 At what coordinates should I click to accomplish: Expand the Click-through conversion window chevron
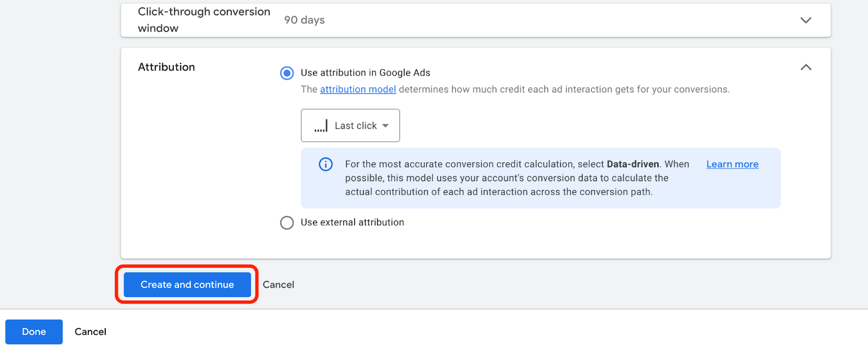[x=806, y=20]
